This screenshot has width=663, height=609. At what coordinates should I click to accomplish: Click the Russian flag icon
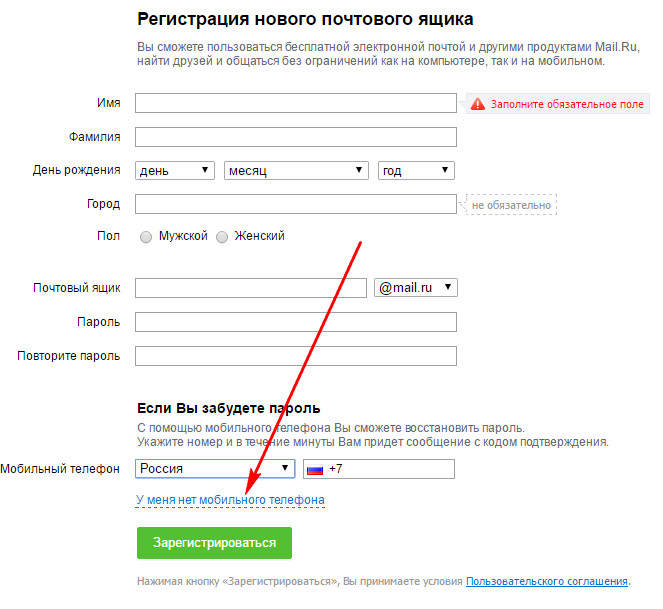coord(315,469)
